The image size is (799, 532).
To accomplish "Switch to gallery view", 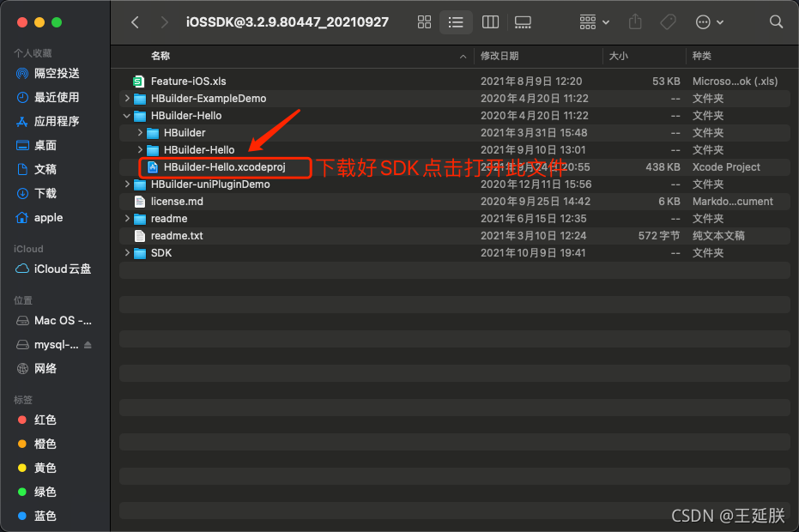I will 523,22.
